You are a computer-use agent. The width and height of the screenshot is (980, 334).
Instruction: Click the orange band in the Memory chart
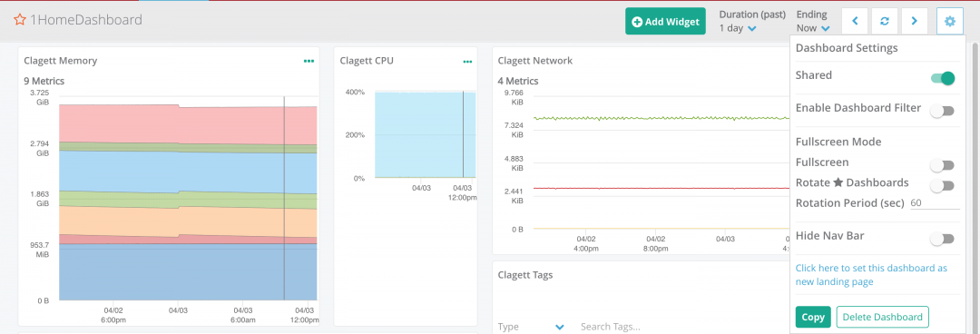pyautogui.click(x=188, y=221)
